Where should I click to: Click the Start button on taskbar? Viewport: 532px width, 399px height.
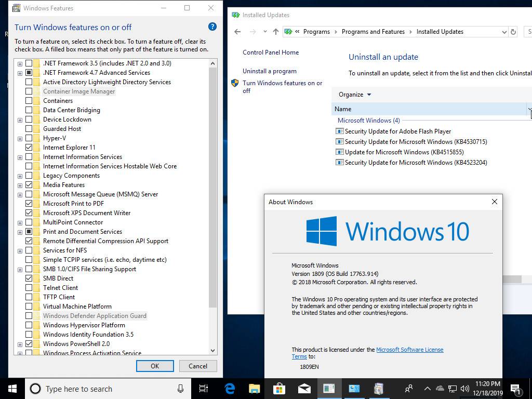coord(12,389)
